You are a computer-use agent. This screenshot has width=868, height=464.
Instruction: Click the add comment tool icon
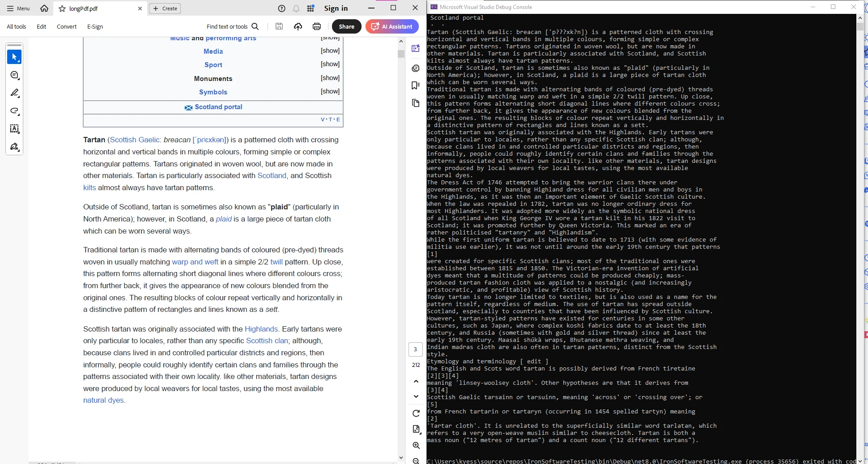point(14,75)
